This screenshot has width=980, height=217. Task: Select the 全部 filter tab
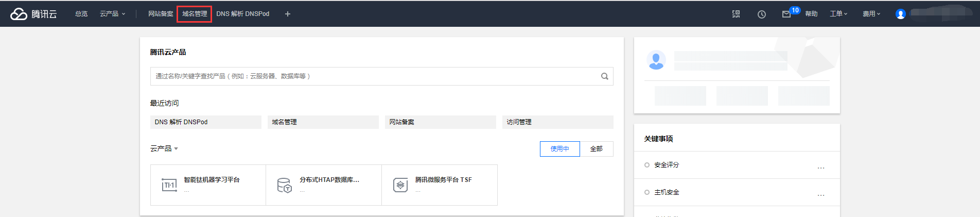[597, 149]
